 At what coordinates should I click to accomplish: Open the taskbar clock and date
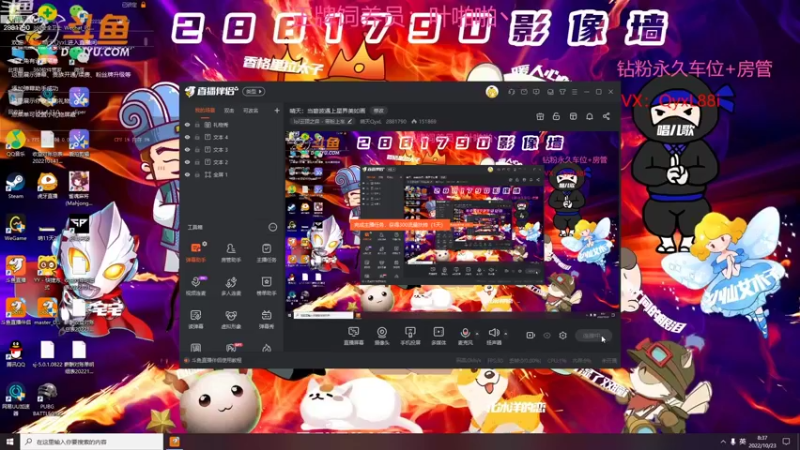pos(762,441)
